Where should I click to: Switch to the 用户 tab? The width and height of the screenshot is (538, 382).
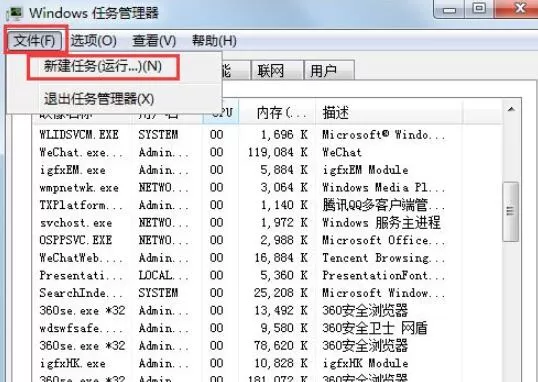click(x=329, y=71)
